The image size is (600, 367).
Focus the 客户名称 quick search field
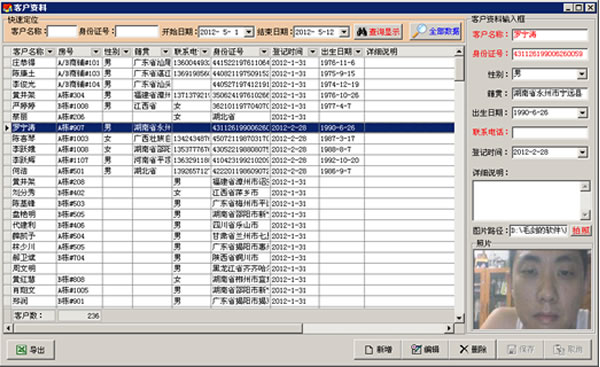click(62, 32)
